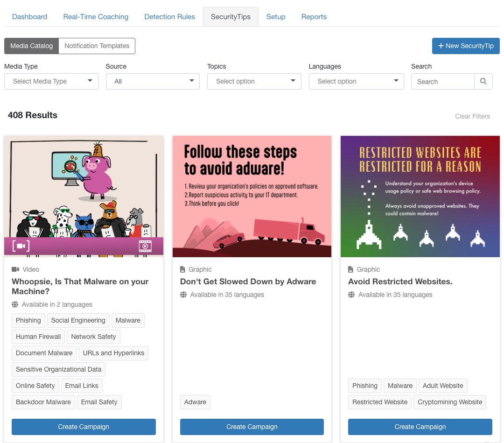504x443 pixels.
Task: Open the Topics select option dropdown
Action: (254, 81)
